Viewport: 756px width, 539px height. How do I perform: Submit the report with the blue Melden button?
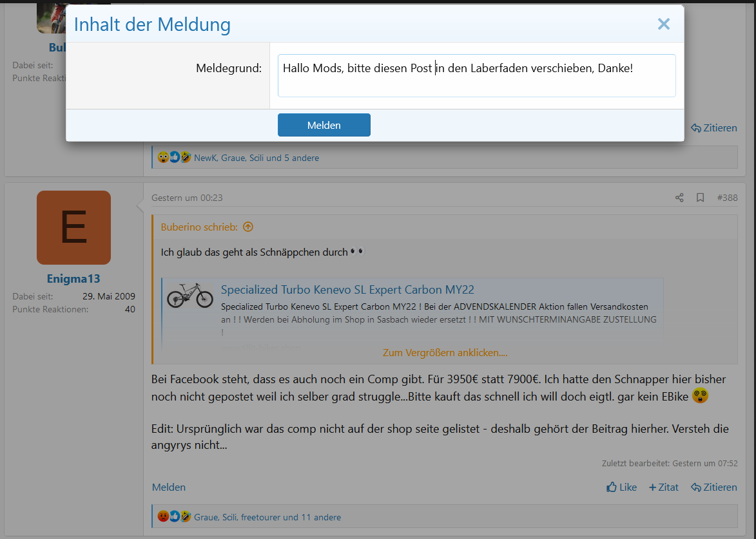(x=324, y=125)
